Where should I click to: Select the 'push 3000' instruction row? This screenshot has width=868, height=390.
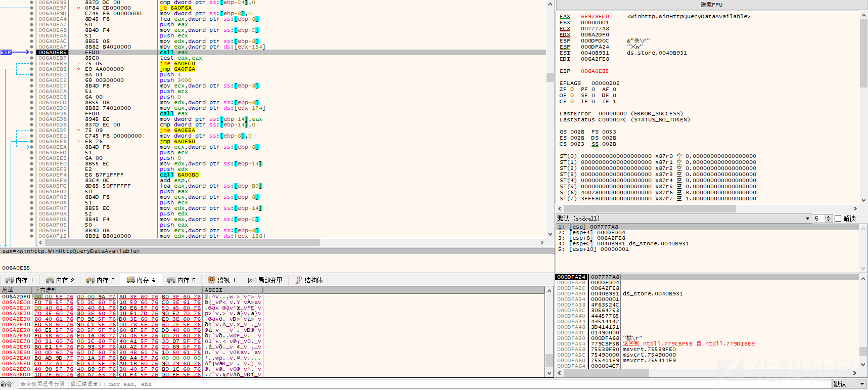(x=175, y=80)
